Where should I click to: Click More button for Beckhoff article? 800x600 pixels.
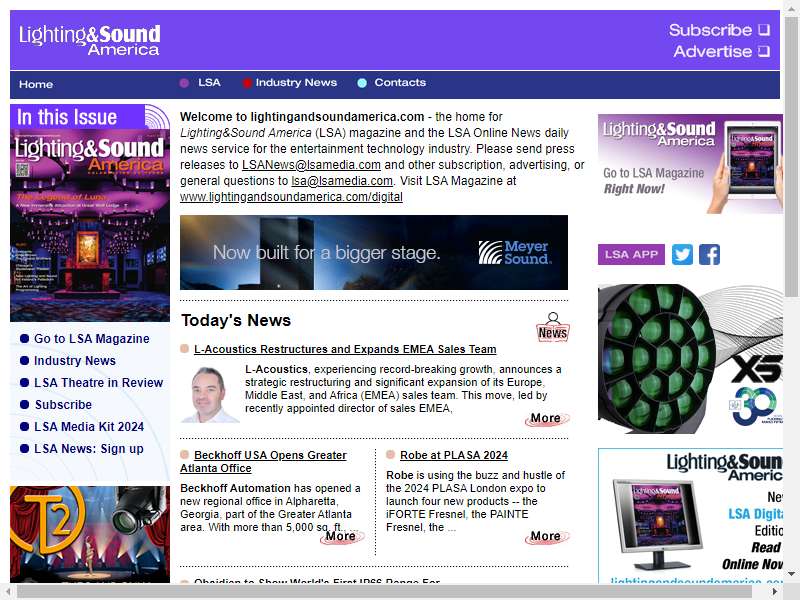tap(341, 536)
